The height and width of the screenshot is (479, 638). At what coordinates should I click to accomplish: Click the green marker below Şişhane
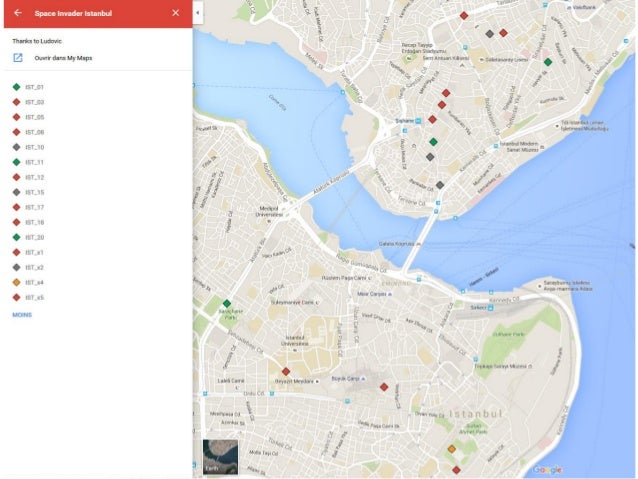coord(433,142)
